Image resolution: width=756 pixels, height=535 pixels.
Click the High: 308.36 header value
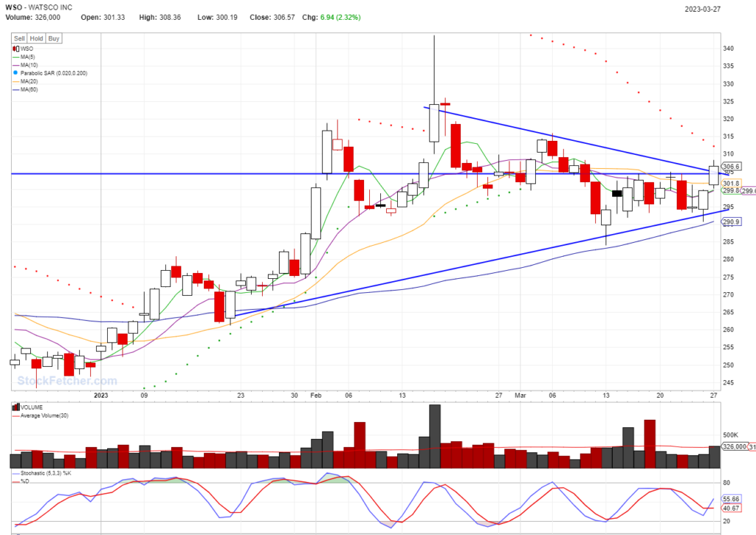pos(160,18)
